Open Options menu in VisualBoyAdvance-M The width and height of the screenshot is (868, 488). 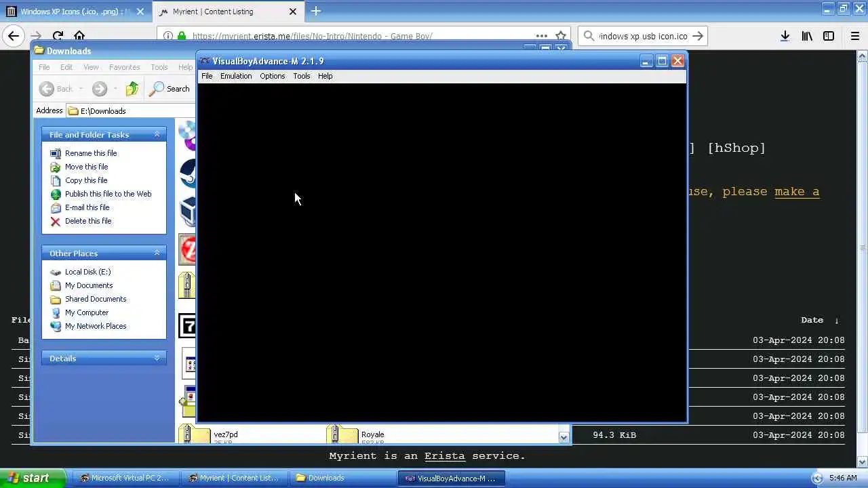(272, 76)
